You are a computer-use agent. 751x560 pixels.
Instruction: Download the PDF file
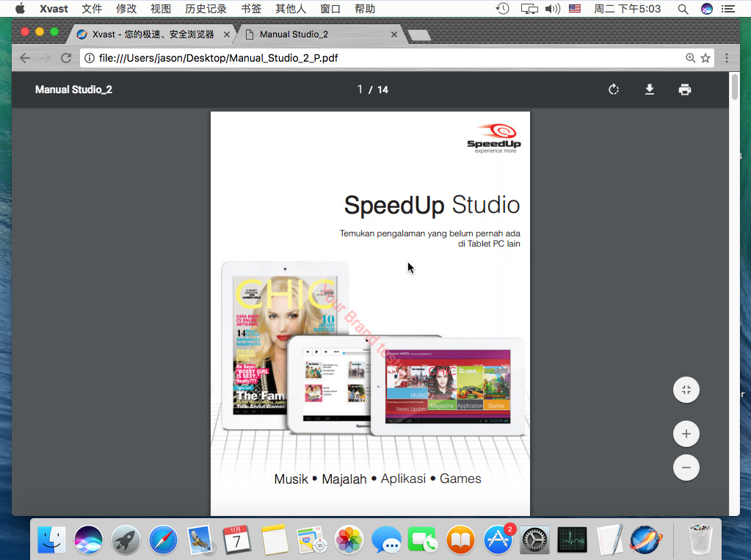pyautogui.click(x=649, y=90)
